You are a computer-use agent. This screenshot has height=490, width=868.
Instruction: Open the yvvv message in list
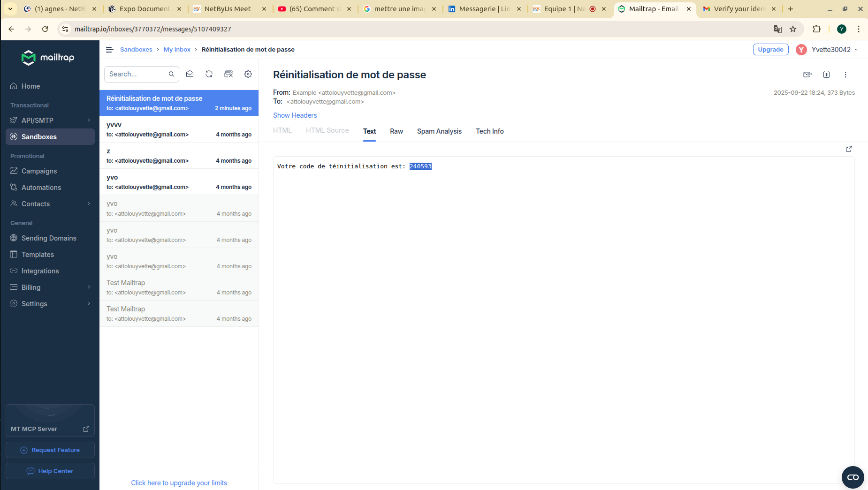(x=179, y=129)
